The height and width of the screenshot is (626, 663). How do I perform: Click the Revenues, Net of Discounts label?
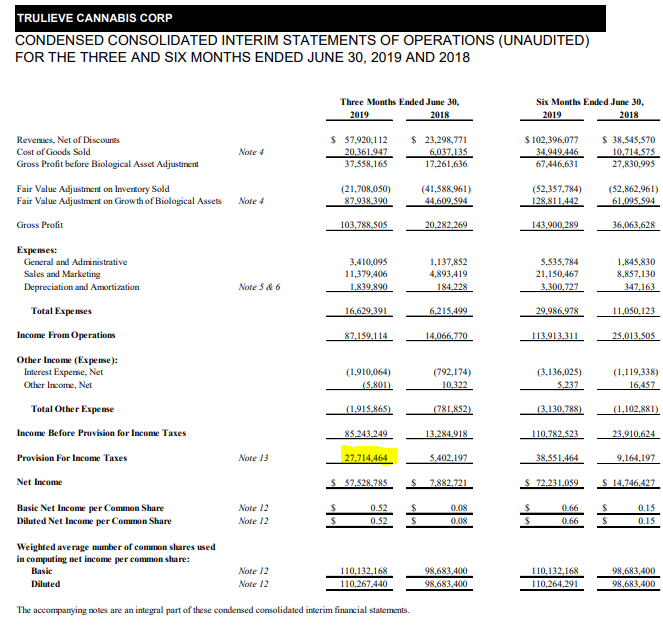(68, 140)
